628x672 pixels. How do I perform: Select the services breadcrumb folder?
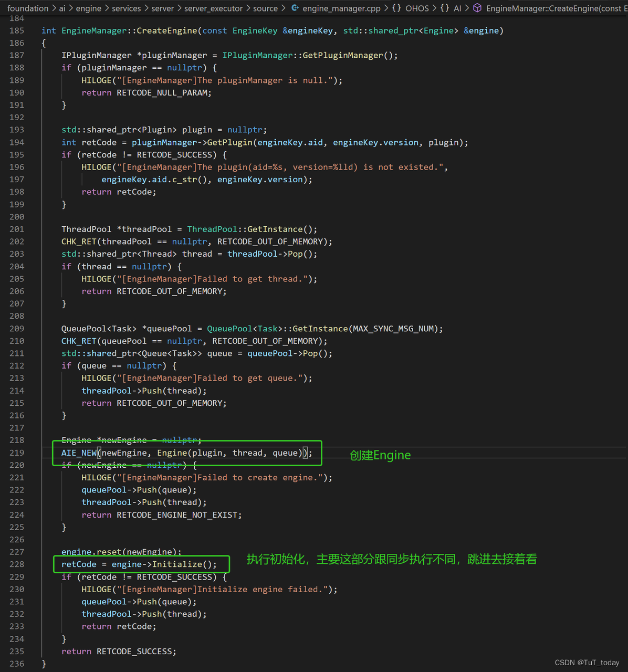[x=127, y=8]
